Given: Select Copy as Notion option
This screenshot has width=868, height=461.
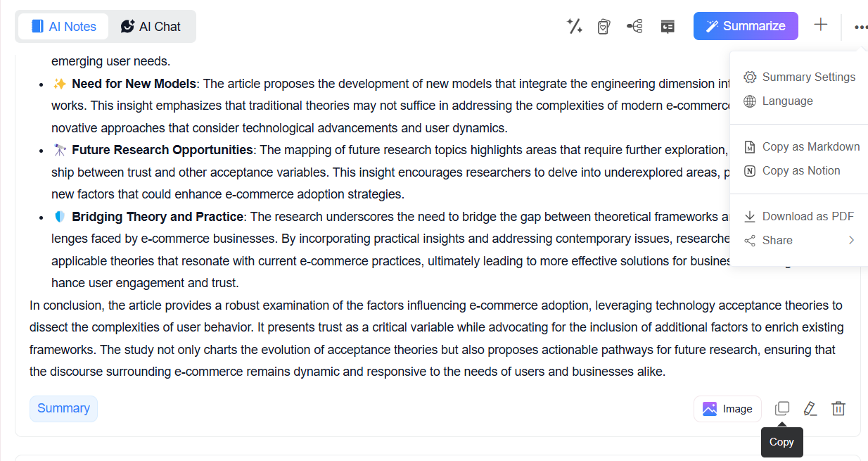Looking at the screenshot, I should [x=800, y=170].
